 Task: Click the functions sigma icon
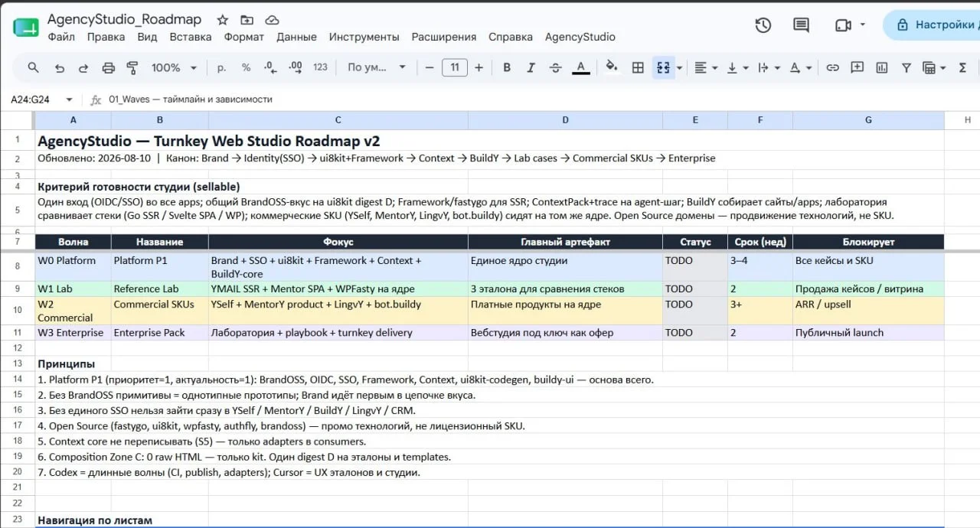point(962,67)
